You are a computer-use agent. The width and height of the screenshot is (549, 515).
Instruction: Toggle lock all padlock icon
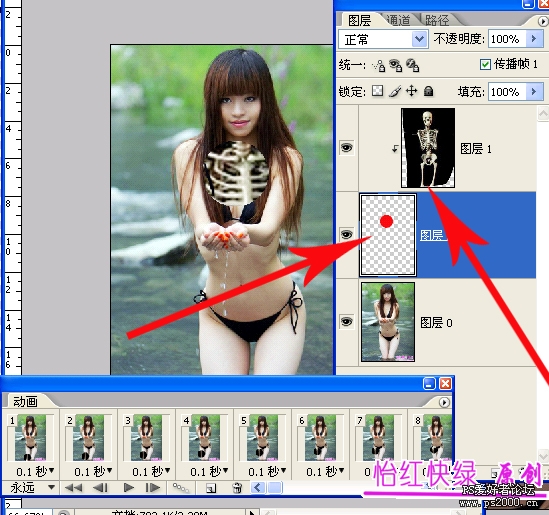428,91
